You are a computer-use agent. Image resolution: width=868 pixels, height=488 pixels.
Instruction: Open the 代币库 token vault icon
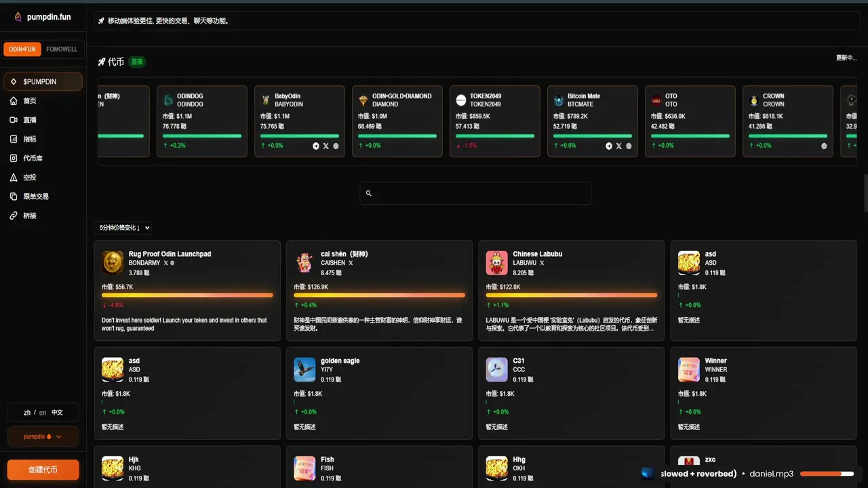coord(14,158)
